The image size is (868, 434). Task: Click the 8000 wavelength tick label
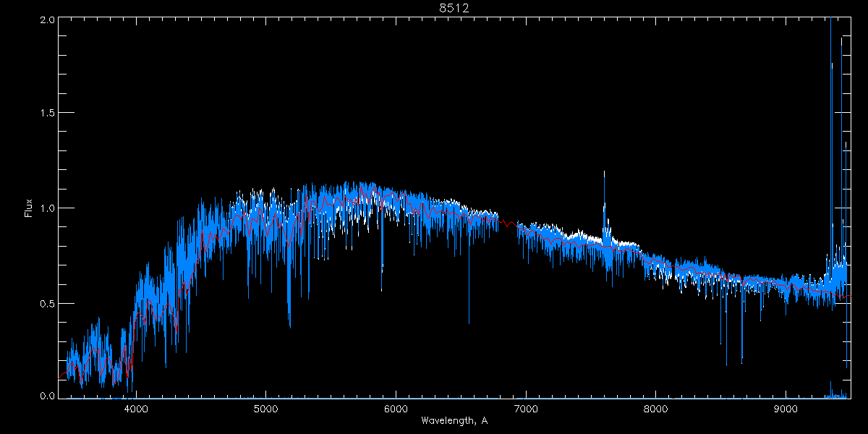click(656, 409)
